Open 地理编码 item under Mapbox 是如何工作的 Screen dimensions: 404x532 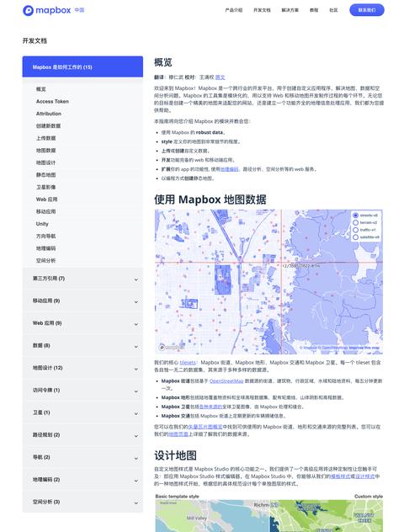(45, 248)
